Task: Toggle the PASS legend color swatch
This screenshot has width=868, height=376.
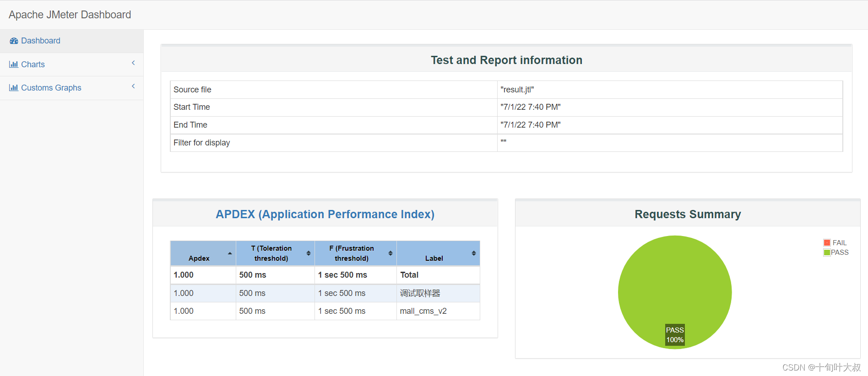Action: [827, 252]
